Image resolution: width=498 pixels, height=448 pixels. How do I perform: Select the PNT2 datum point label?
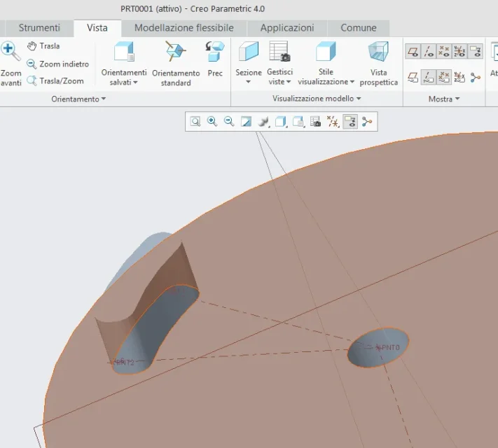click(x=125, y=363)
